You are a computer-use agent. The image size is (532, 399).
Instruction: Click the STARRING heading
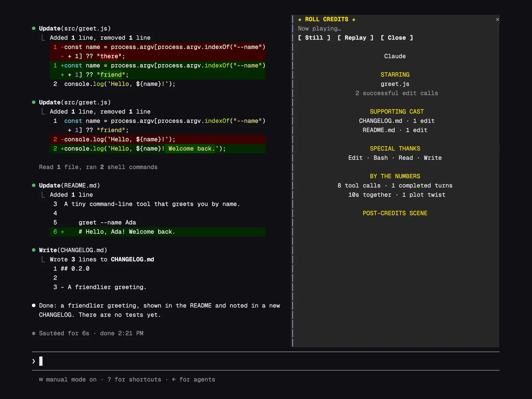[x=395, y=75]
